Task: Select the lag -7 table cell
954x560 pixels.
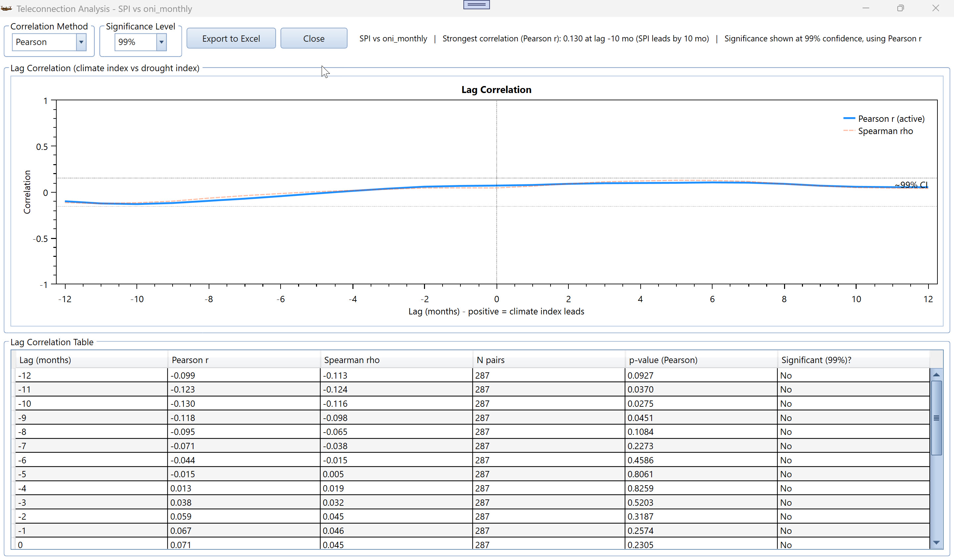Action: 91,446
